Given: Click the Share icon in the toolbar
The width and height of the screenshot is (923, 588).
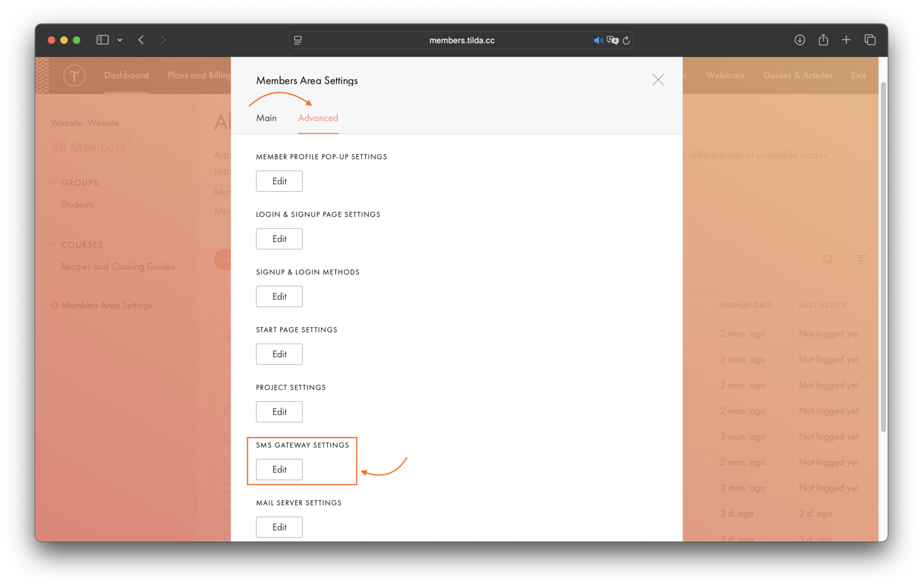Looking at the screenshot, I should tap(823, 40).
